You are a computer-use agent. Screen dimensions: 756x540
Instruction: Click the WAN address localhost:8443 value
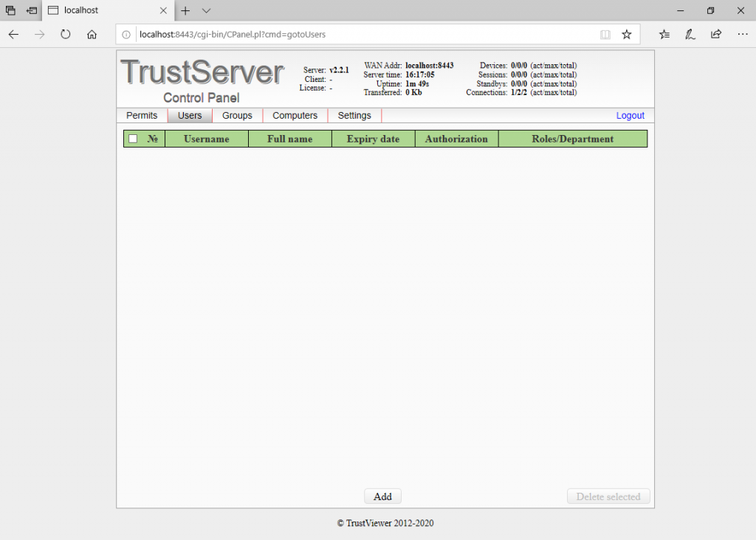pos(429,66)
